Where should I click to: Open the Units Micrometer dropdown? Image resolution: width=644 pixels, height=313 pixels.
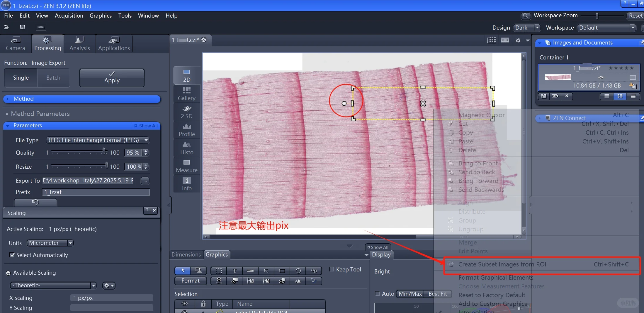pos(50,243)
